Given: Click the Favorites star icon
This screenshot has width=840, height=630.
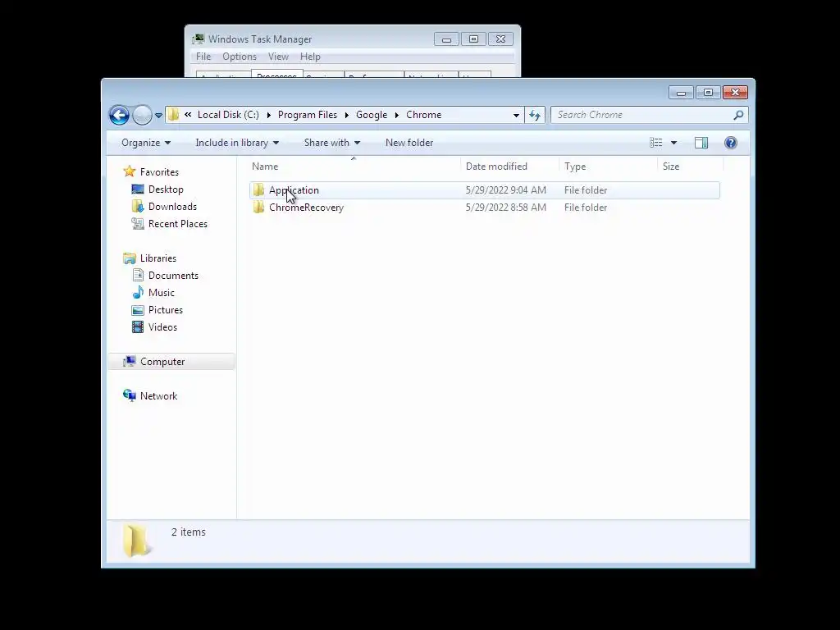Looking at the screenshot, I should point(129,171).
